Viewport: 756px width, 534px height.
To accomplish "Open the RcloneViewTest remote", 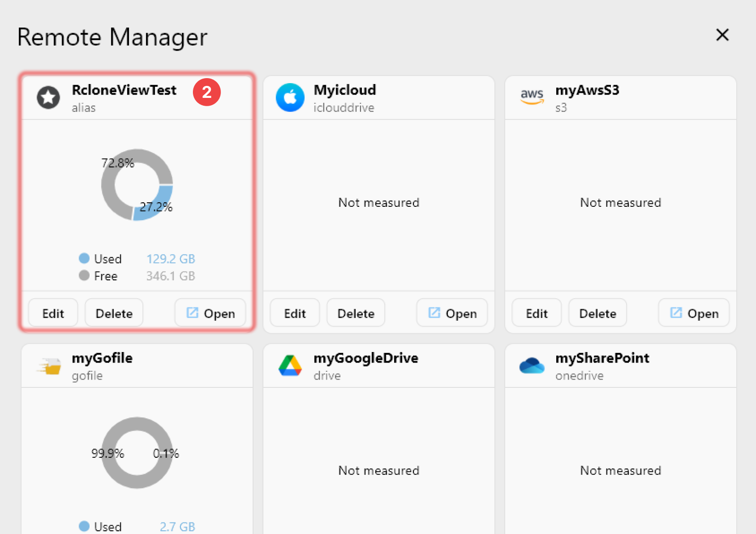I will [x=210, y=313].
